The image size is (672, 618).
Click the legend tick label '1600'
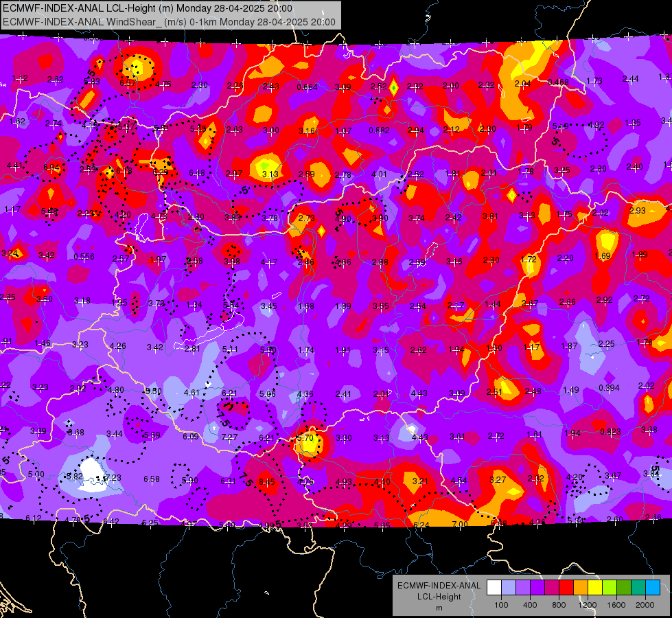[616, 605]
